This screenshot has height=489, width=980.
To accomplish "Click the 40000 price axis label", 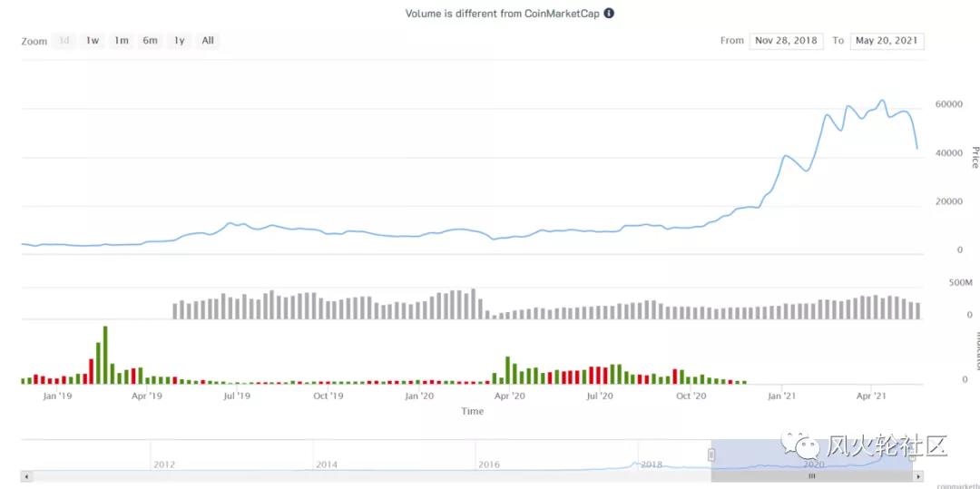I will pos(949,153).
